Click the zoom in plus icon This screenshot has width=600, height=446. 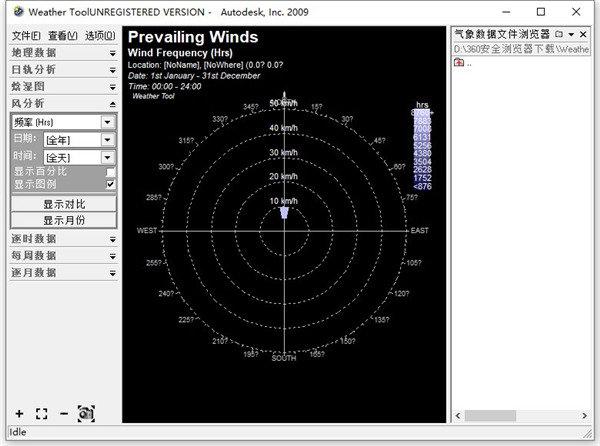[x=19, y=413]
